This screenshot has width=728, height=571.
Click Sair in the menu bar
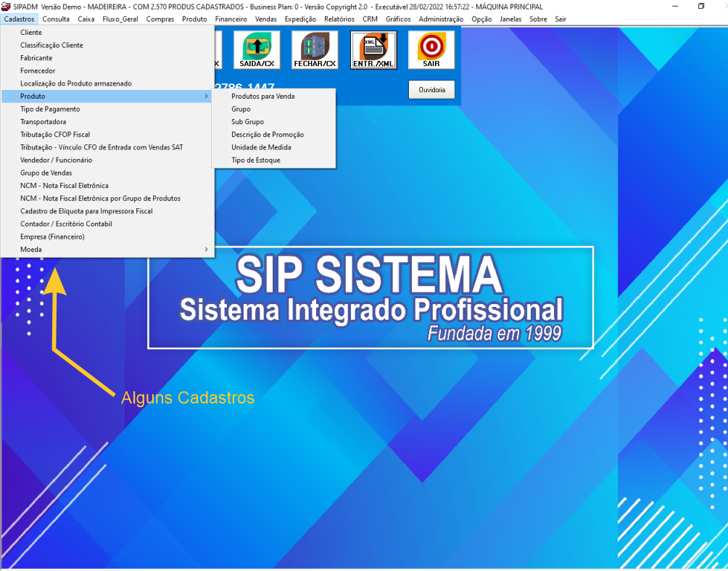point(561,19)
